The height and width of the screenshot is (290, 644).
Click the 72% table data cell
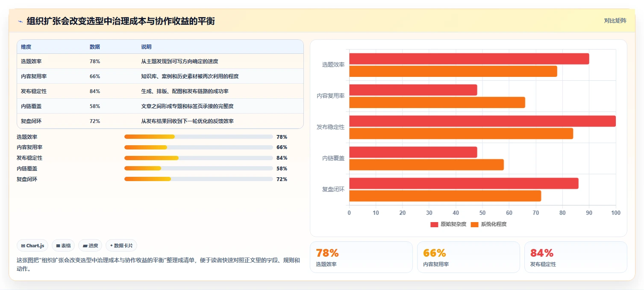tap(95, 121)
